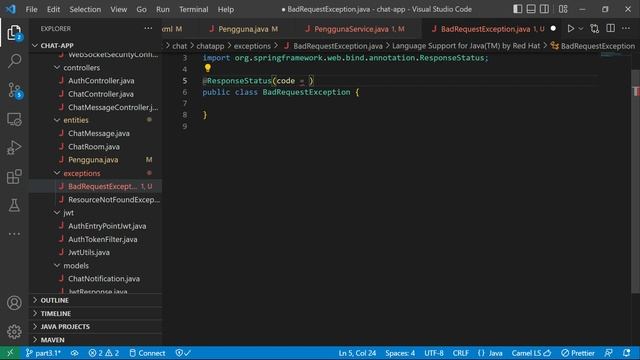This screenshot has width=640, height=360.
Task: Open the Testing flask view
Action: (x=14, y=205)
